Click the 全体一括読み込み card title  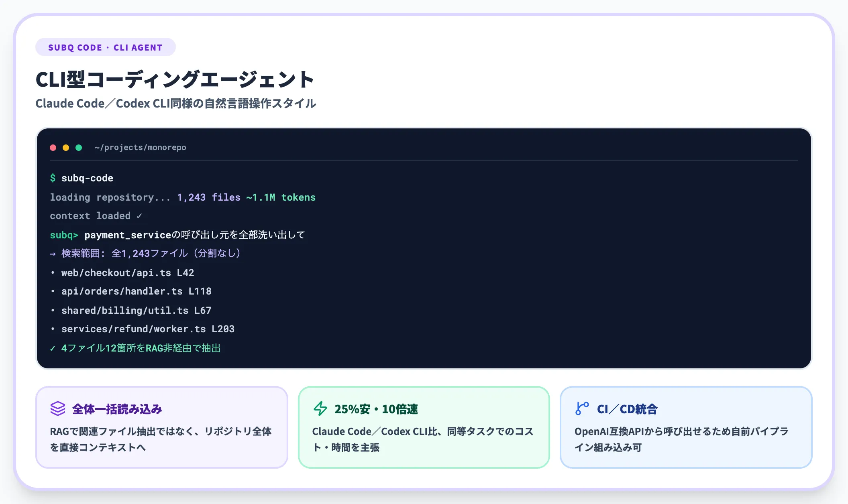(117, 409)
